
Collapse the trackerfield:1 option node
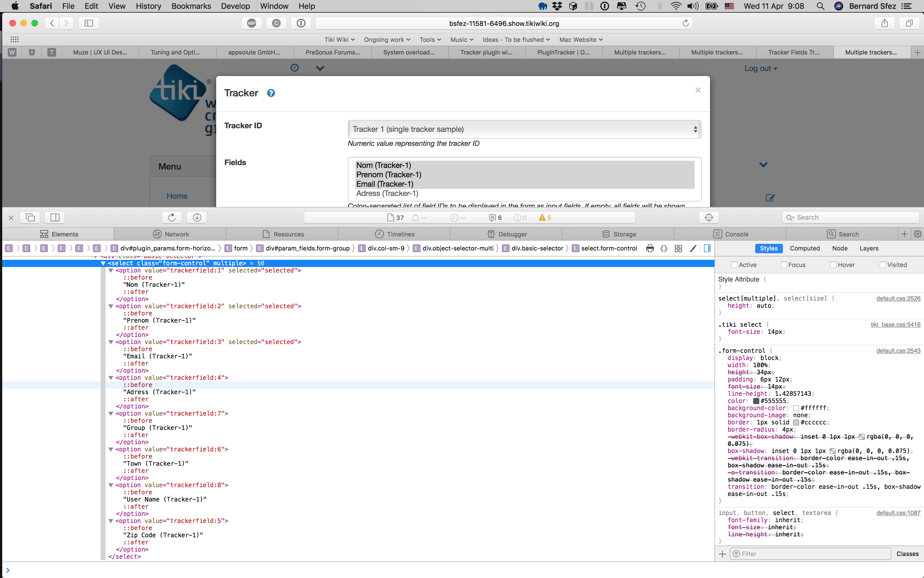click(111, 271)
